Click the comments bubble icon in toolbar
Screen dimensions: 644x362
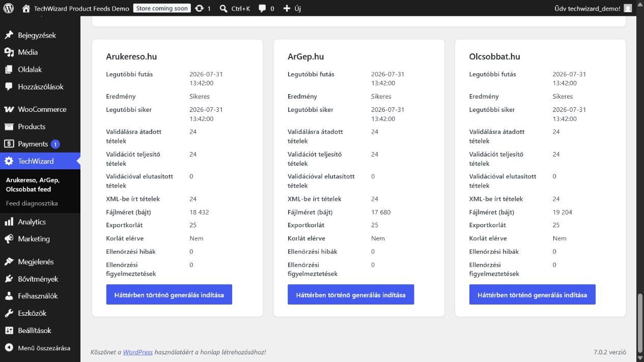click(262, 8)
